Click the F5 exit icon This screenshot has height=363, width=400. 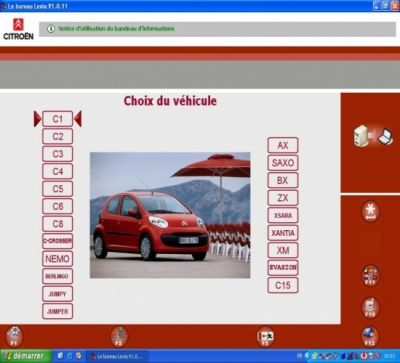point(265,336)
